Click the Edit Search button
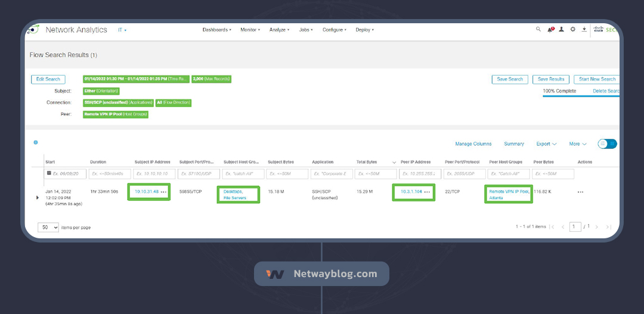The width and height of the screenshot is (644, 314). click(48, 79)
